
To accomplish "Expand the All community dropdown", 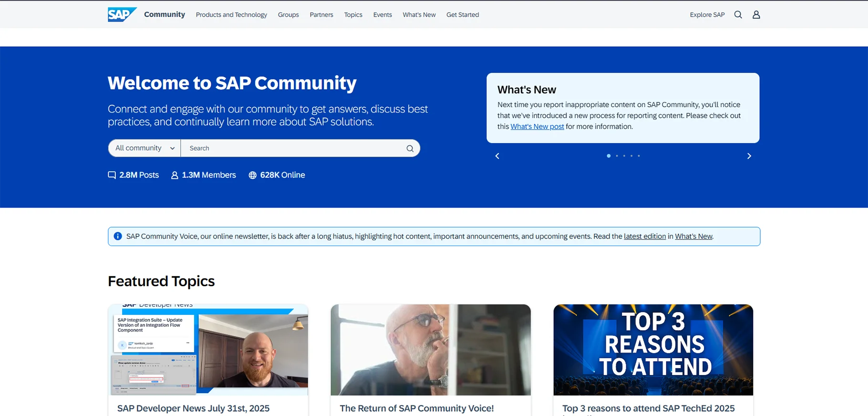I will tap(145, 148).
